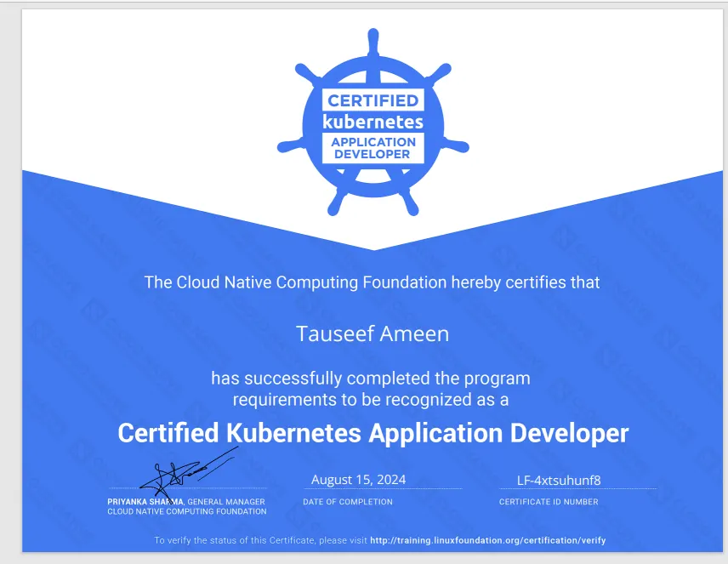Click the top spoke of the wheel logo
The image size is (728, 564).
pos(372,41)
